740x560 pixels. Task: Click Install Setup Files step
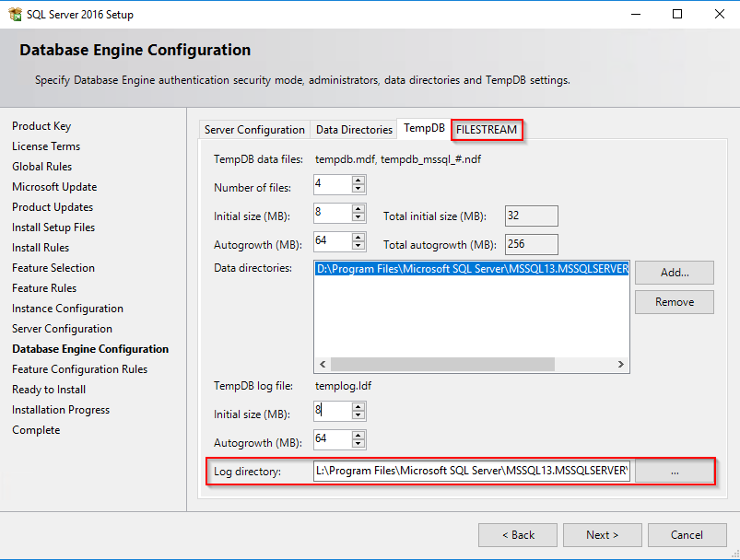(53, 227)
